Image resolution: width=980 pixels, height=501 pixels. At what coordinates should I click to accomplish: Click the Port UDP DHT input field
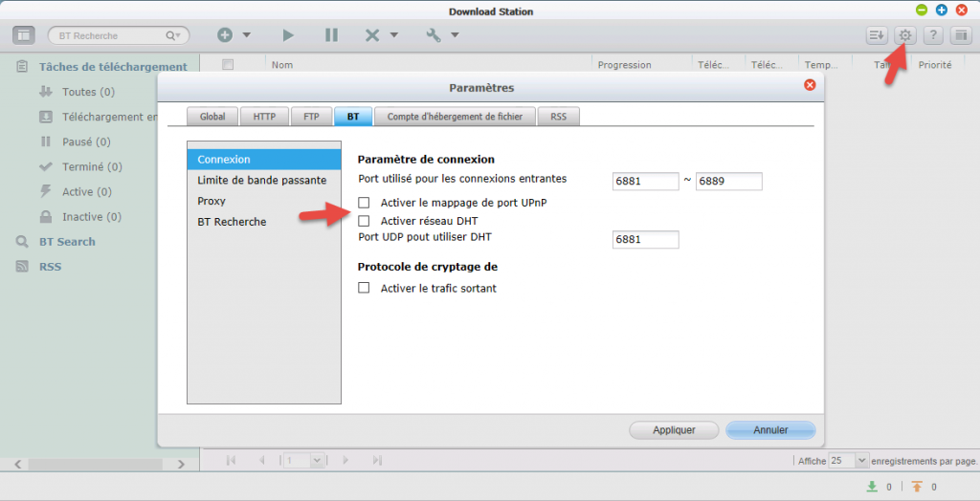click(x=645, y=239)
